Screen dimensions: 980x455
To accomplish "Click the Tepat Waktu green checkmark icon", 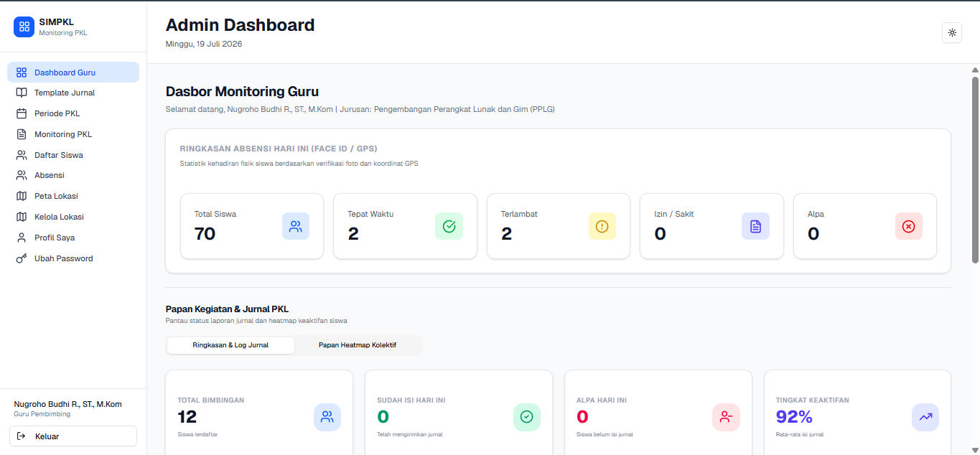I will (x=449, y=226).
